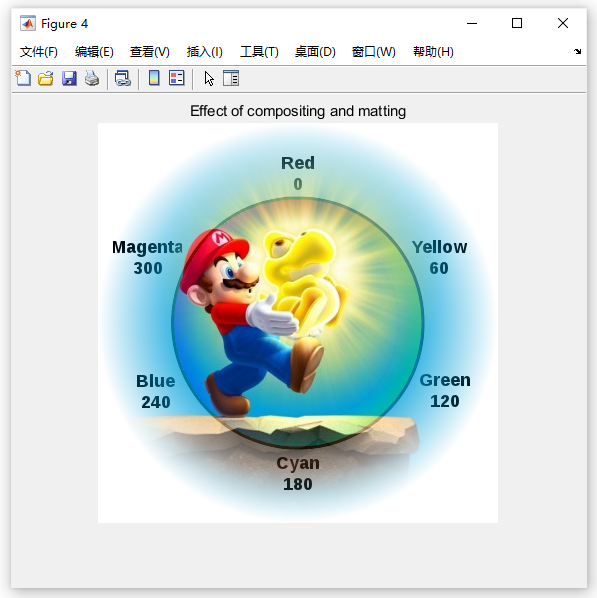The height and width of the screenshot is (598, 597).
Task: Open the 查看(V) menu
Action: (x=150, y=51)
